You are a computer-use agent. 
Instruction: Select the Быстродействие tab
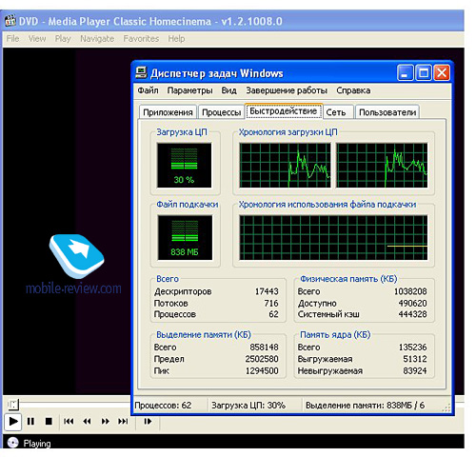coord(284,110)
